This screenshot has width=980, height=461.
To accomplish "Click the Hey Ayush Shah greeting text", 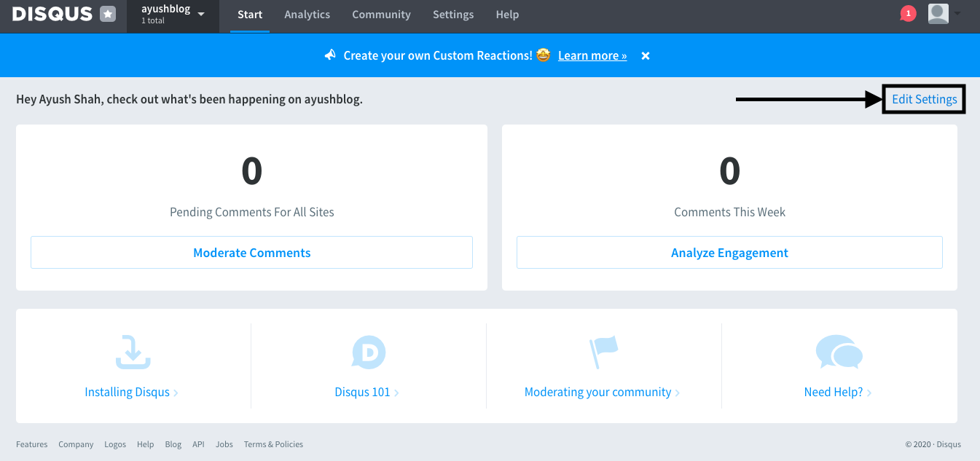I will (189, 99).
